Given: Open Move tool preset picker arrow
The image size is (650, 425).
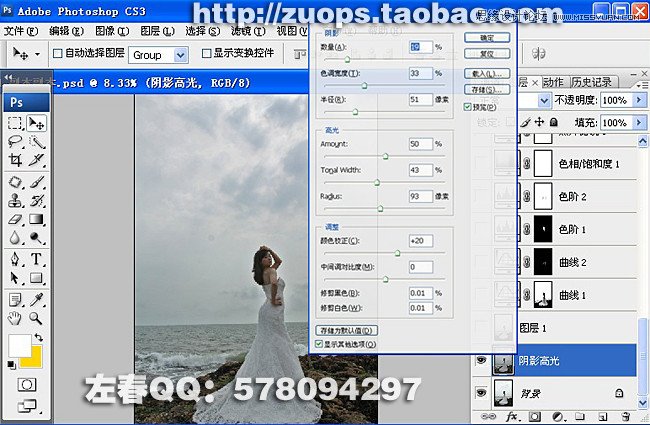Looking at the screenshot, I should click(x=38, y=54).
